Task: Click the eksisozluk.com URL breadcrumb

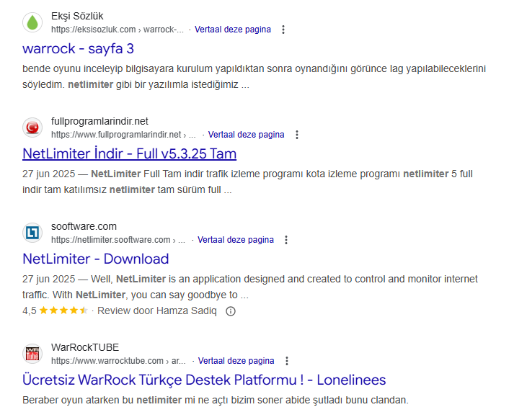Action: (118, 30)
